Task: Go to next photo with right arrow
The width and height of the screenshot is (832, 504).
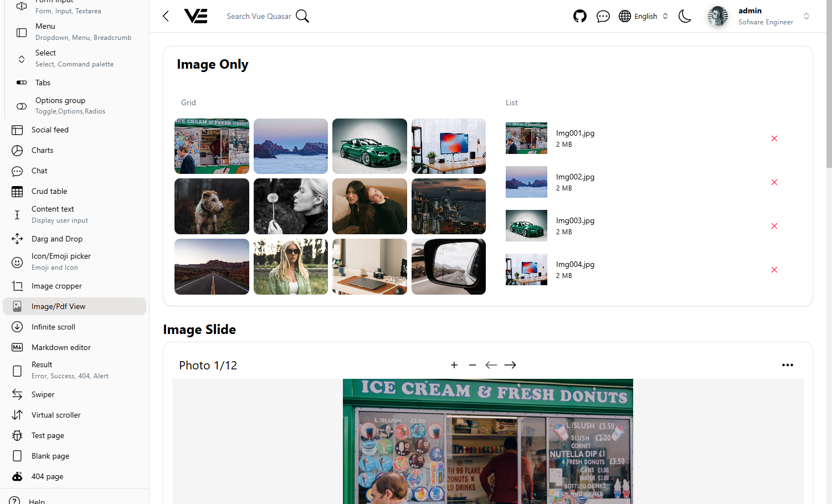Action: coord(510,365)
